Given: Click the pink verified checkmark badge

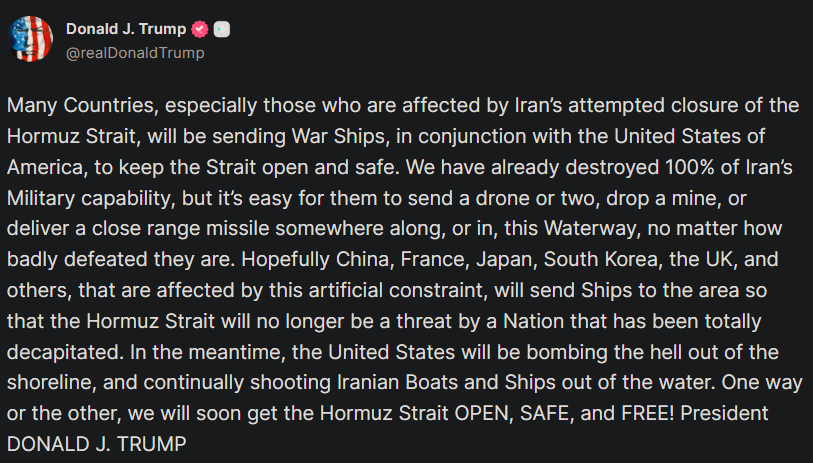Looking at the screenshot, I should coord(197,29).
